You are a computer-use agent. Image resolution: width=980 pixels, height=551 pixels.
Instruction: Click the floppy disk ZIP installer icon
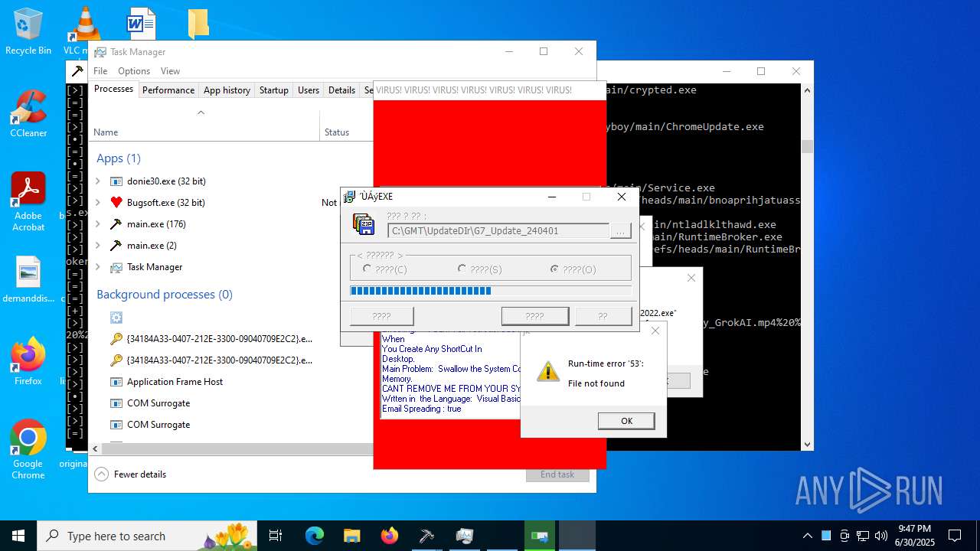coord(364,224)
